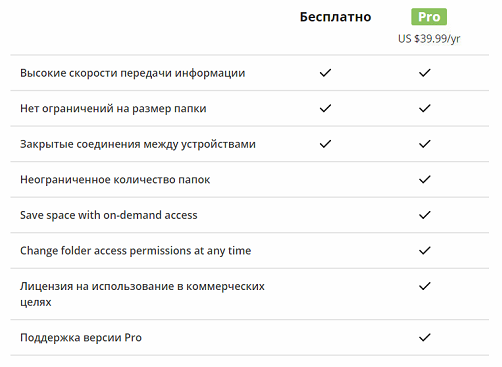This screenshot has height=367, width=502.
Task: Click Pro checkmark for Change folder access permissions
Action: [x=425, y=251]
